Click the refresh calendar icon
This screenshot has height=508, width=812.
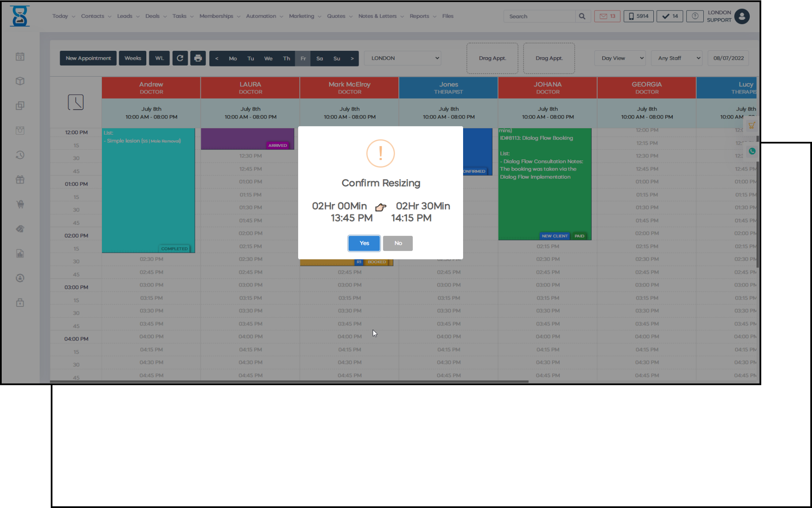[180, 58]
